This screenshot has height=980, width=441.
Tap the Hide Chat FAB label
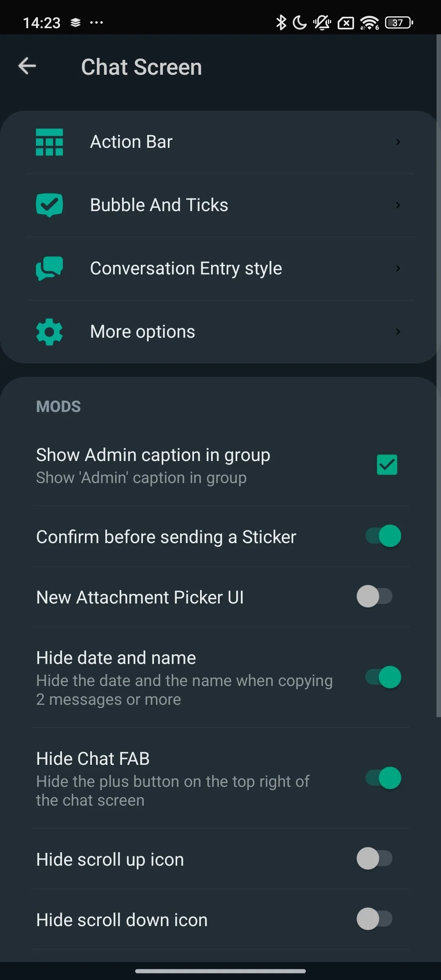93,759
